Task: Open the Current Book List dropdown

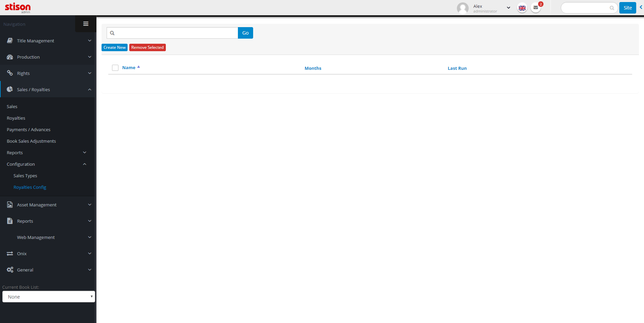Action: point(49,297)
